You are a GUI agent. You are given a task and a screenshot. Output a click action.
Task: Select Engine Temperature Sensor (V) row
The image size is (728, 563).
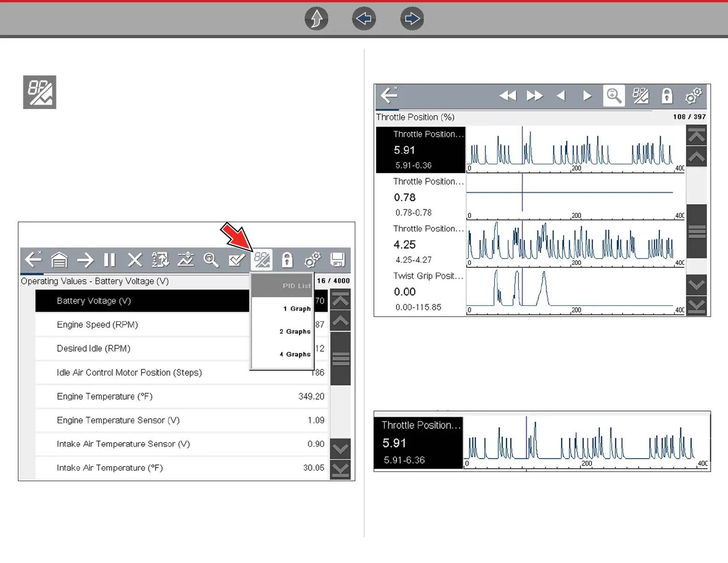point(182,420)
